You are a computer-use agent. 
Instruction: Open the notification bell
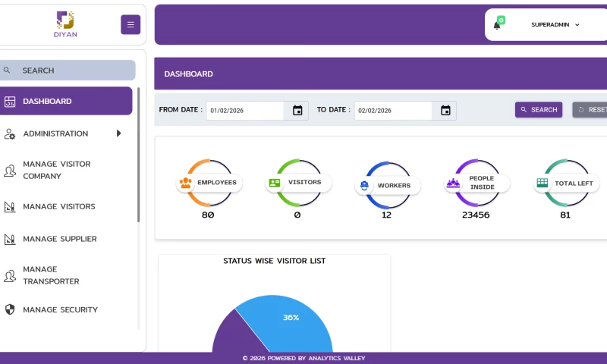497,26
